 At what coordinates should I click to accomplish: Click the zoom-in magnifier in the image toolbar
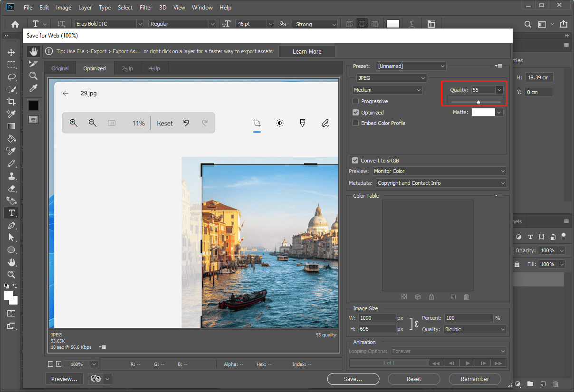coord(74,123)
